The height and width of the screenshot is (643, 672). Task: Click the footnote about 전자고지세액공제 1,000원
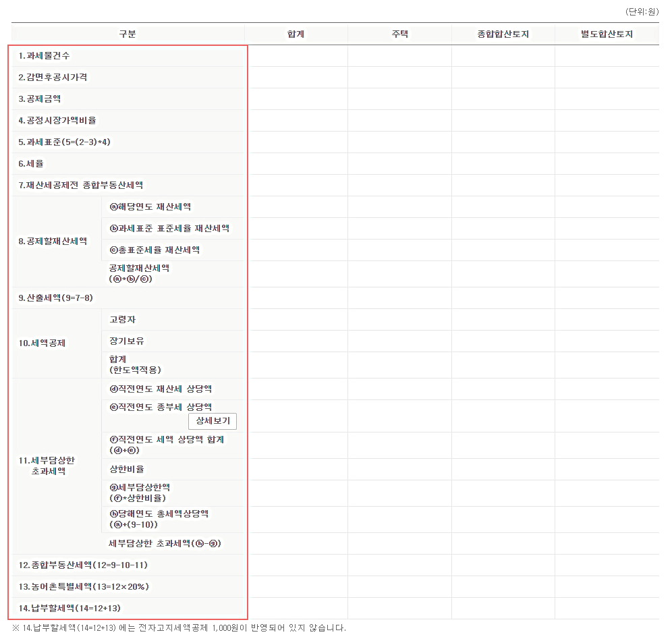click(x=179, y=628)
